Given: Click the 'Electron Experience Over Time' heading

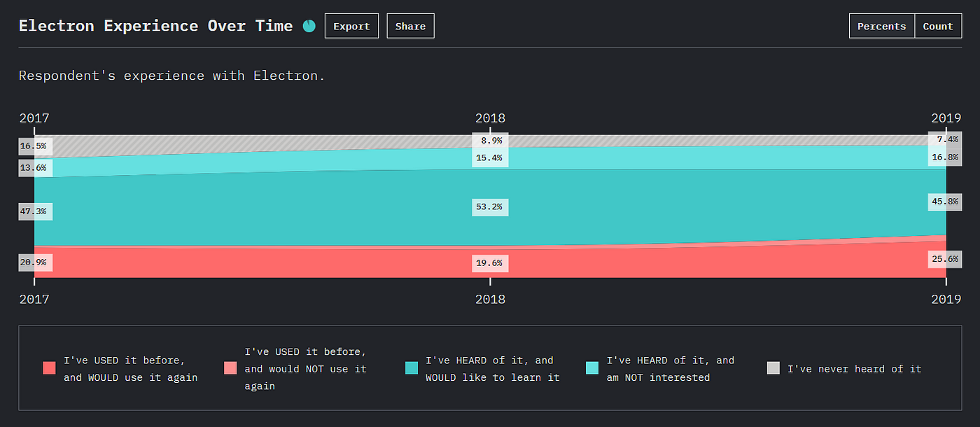Looking at the screenshot, I should point(155,26).
